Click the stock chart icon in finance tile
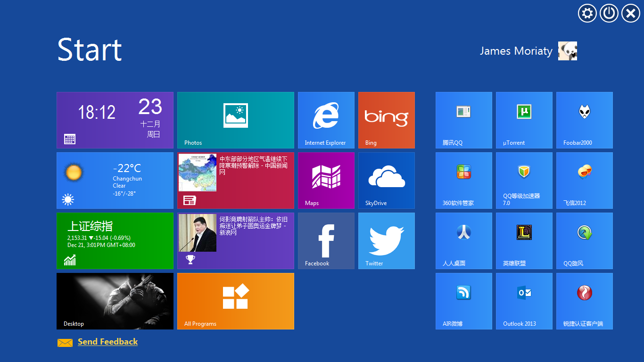 [x=70, y=260]
